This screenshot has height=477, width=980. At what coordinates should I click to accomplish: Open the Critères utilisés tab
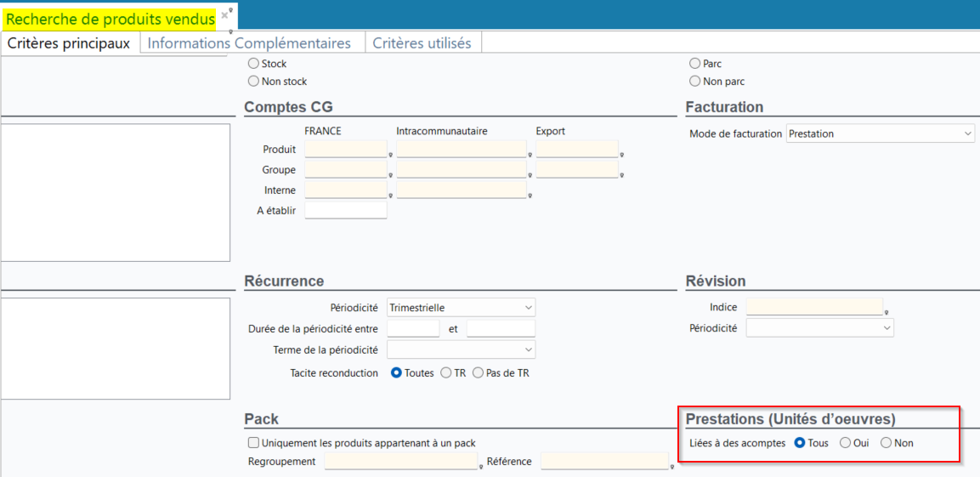point(422,43)
